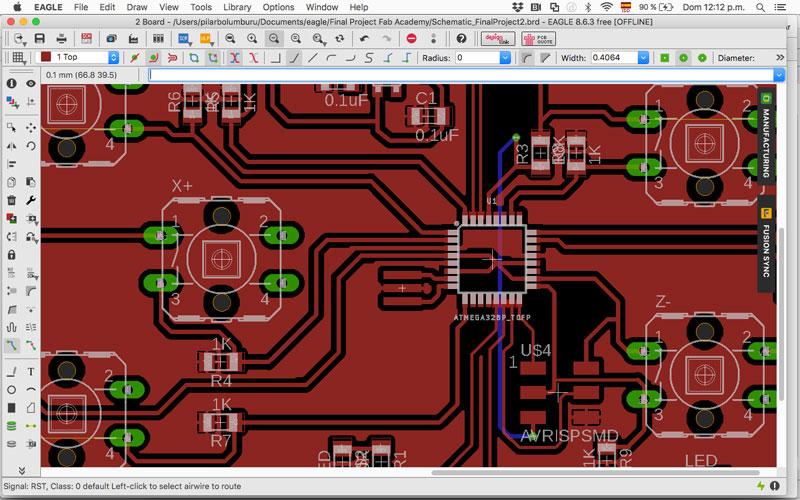Select the straight diagonal wire bend style

313,58
